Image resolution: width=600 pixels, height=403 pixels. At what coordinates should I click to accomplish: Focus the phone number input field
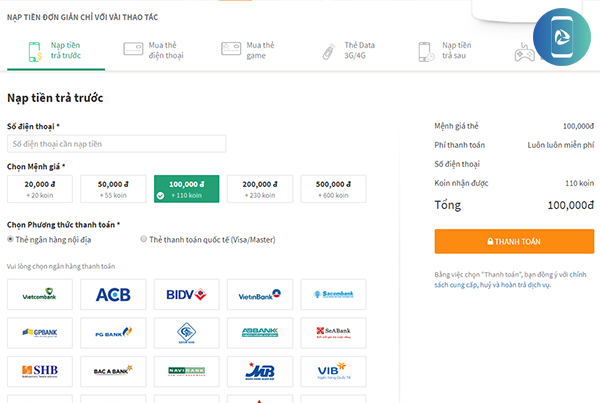116,145
